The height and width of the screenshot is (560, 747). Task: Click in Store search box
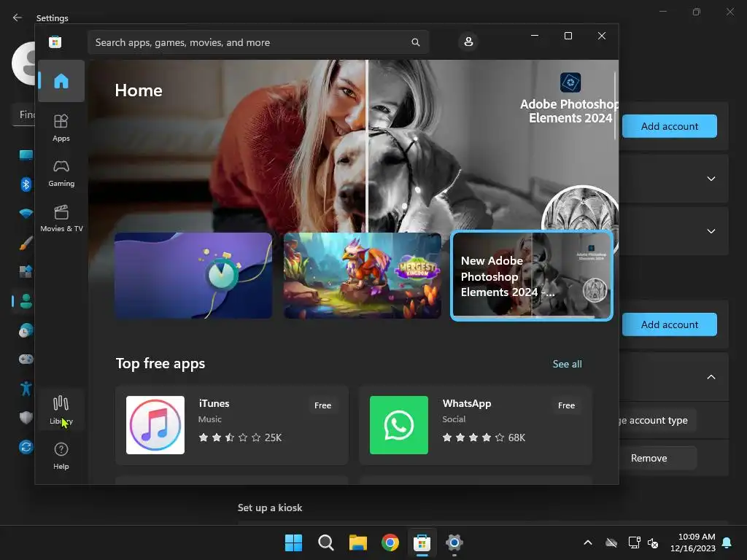tap(258, 42)
